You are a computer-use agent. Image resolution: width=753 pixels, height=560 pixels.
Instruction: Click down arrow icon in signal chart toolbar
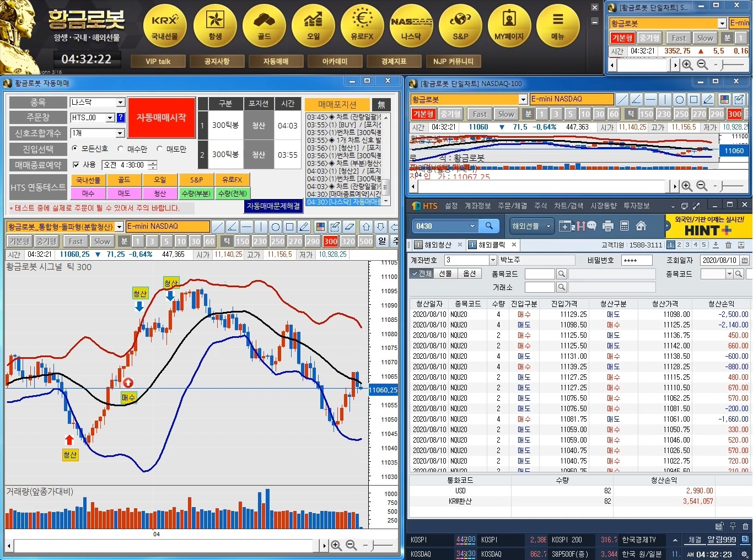(380, 227)
